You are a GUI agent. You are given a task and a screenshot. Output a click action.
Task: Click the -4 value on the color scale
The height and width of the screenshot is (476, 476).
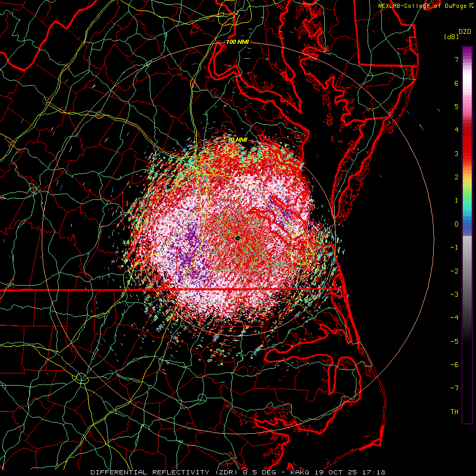[x=454, y=317]
